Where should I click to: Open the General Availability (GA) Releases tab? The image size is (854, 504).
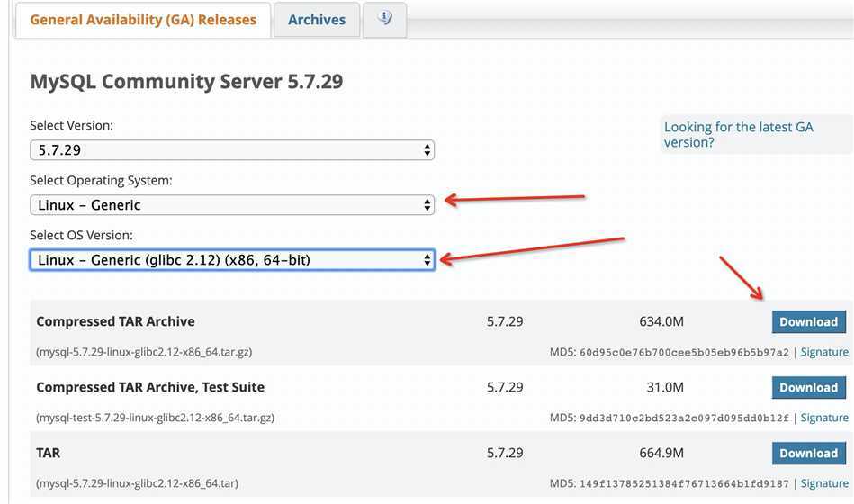143,20
